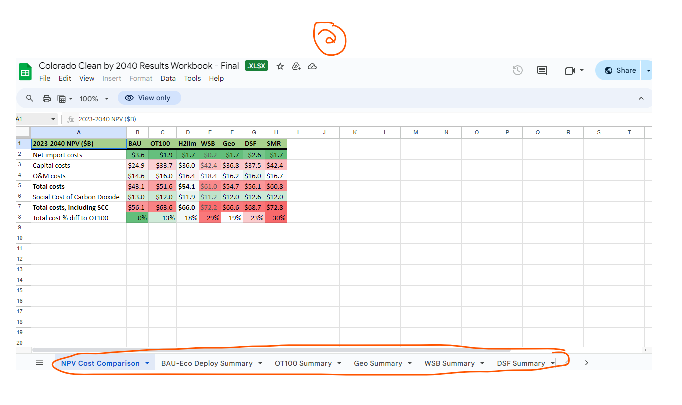
Task: Open the comments icon
Action: click(542, 70)
